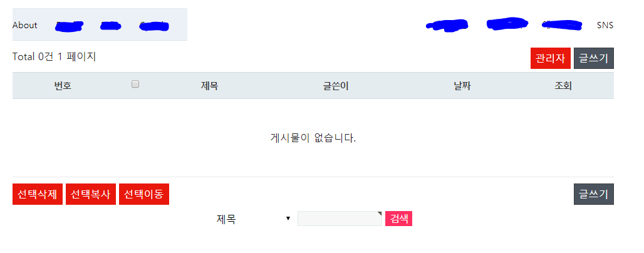This screenshot has width=644, height=253.
Task: Click the 선택복사 button
Action: click(x=91, y=194)
